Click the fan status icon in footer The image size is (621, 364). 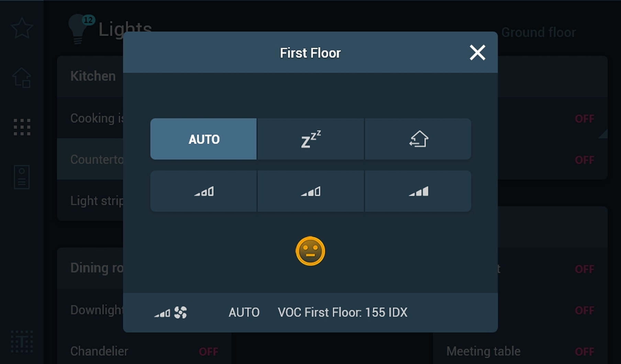[x=180, y=312]
